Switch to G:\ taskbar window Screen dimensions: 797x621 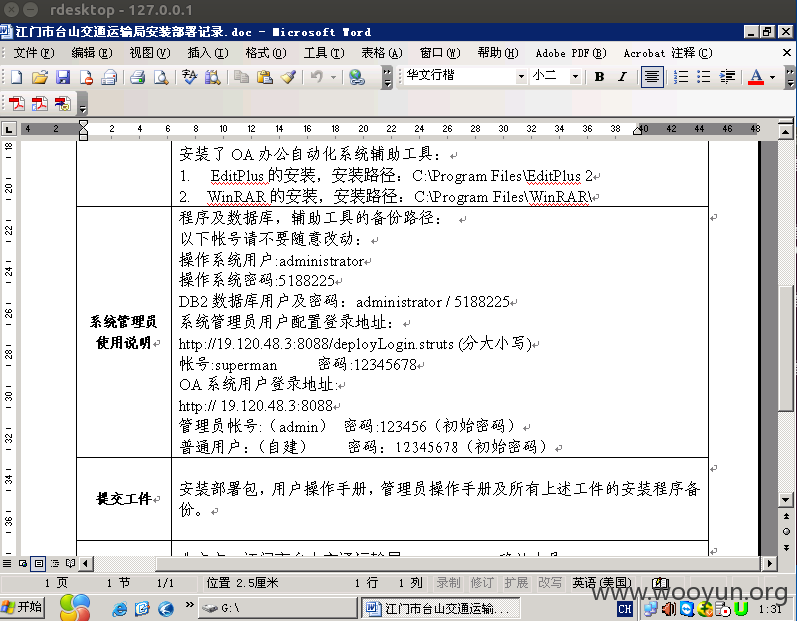(x=278, y=608)
